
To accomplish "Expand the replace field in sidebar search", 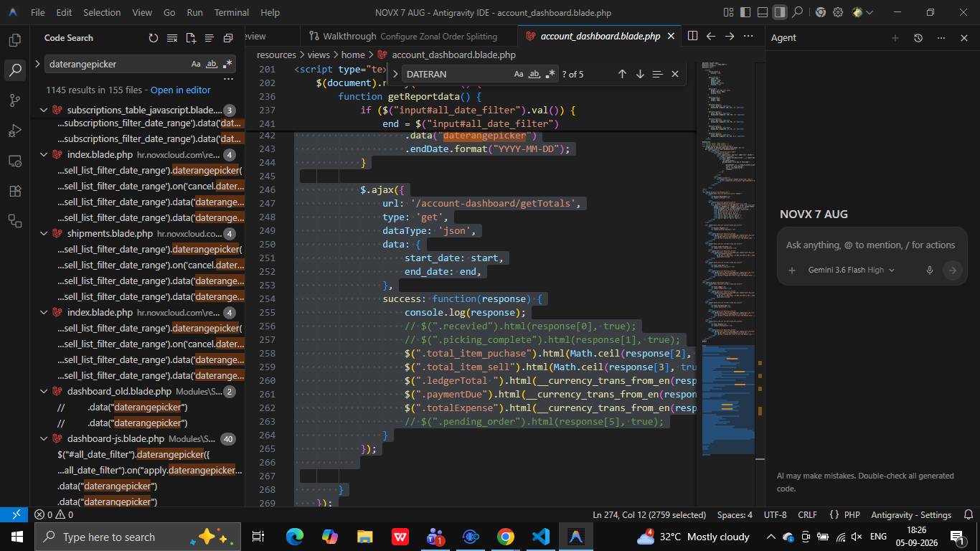I will pos(37,64).
